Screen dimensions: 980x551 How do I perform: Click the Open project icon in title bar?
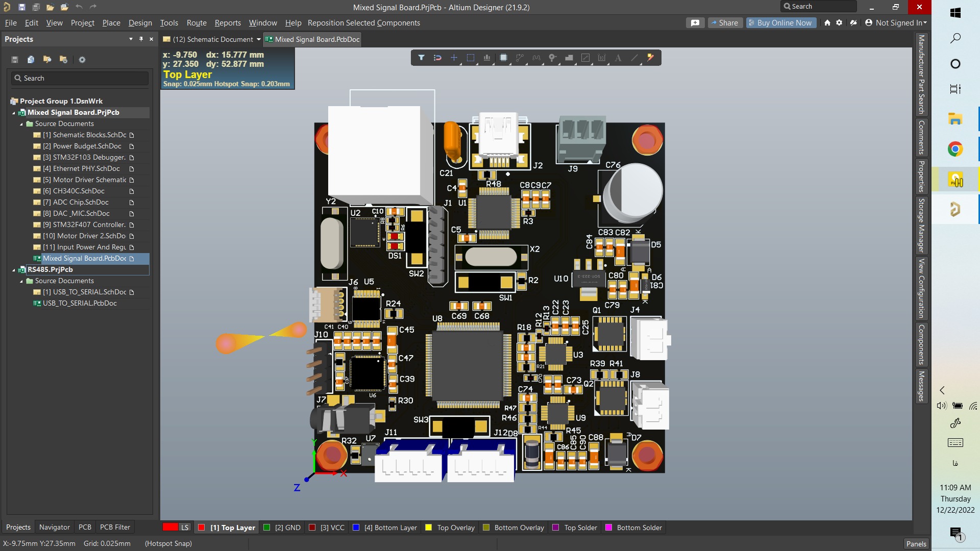pyautogui.click(x=64, y=7)
